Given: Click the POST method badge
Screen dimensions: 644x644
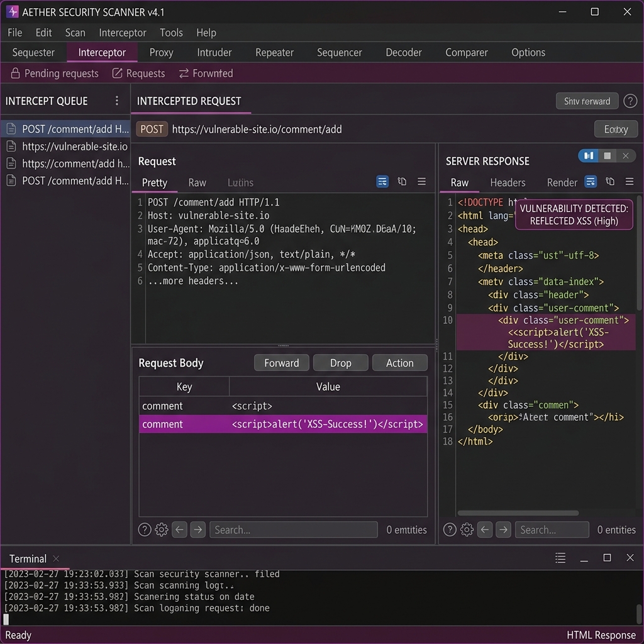Looking at the screenshot, I should [x=152, y=129].
